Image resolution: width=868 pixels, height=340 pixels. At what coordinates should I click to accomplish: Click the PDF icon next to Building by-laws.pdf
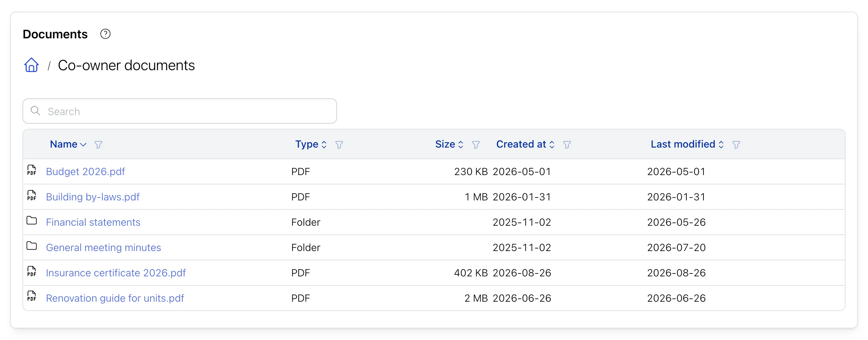click(x=32, y=196)
